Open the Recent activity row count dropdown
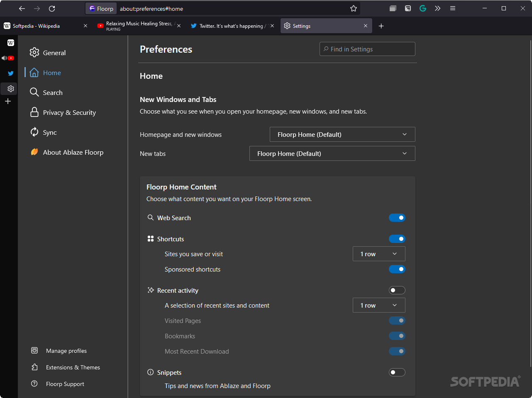 [379, 305]
